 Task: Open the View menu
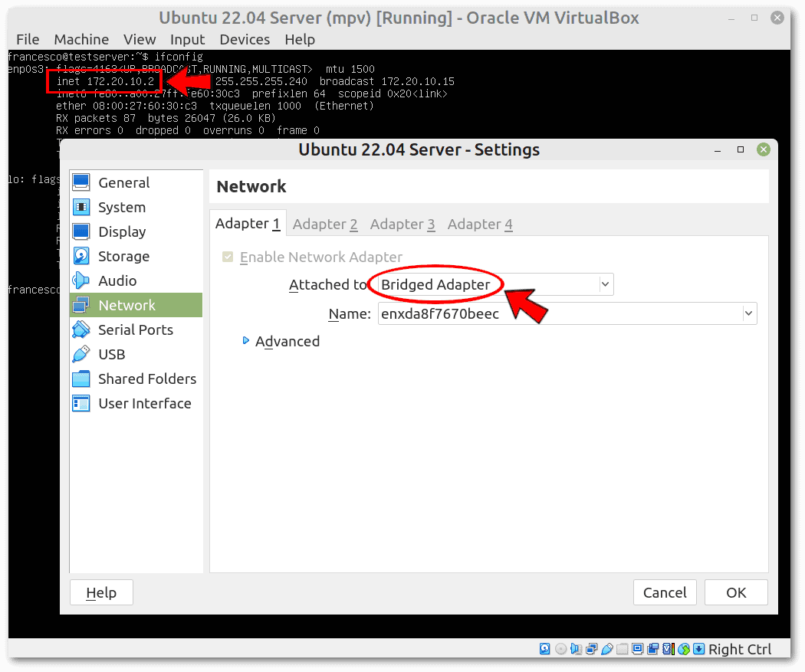coord(139,40)
